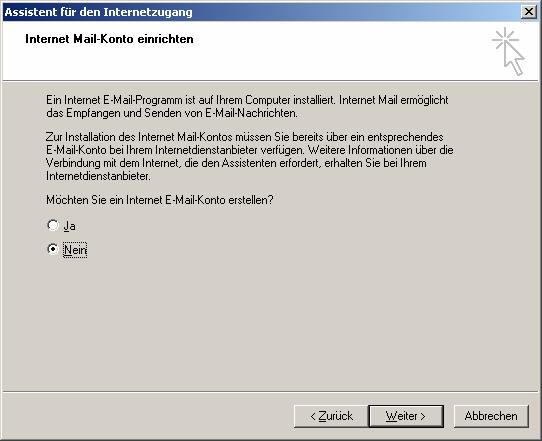Click the last word "Internetdienstanbieter." of second paragraph
This screenshot has height=441, width=542.
point(98,176)
